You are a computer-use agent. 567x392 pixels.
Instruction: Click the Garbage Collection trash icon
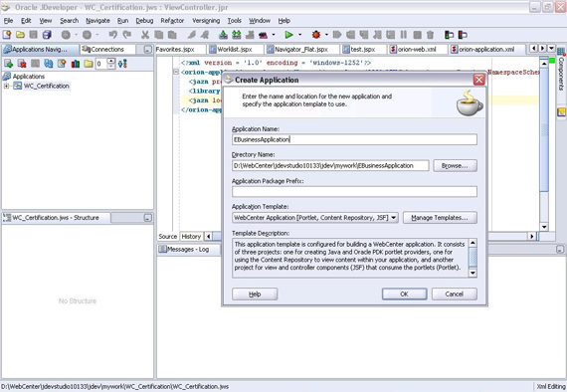(x=430, y=35)
